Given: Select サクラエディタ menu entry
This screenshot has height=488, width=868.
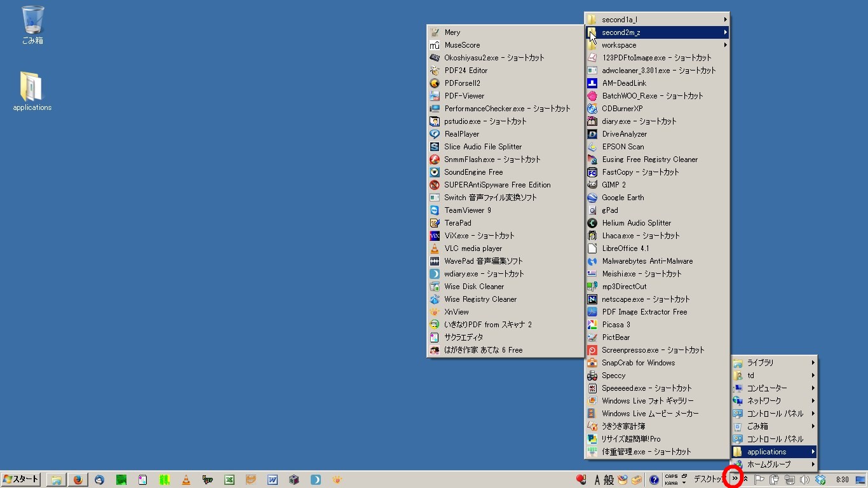Looking at the screenshot, I should click(505, 337).
